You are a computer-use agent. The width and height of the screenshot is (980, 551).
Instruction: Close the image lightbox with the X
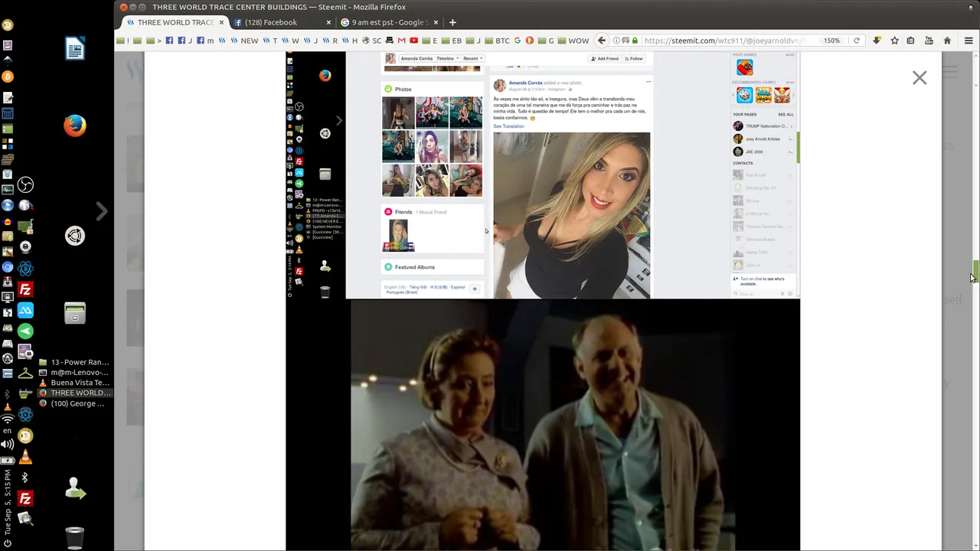coord(920,78)
